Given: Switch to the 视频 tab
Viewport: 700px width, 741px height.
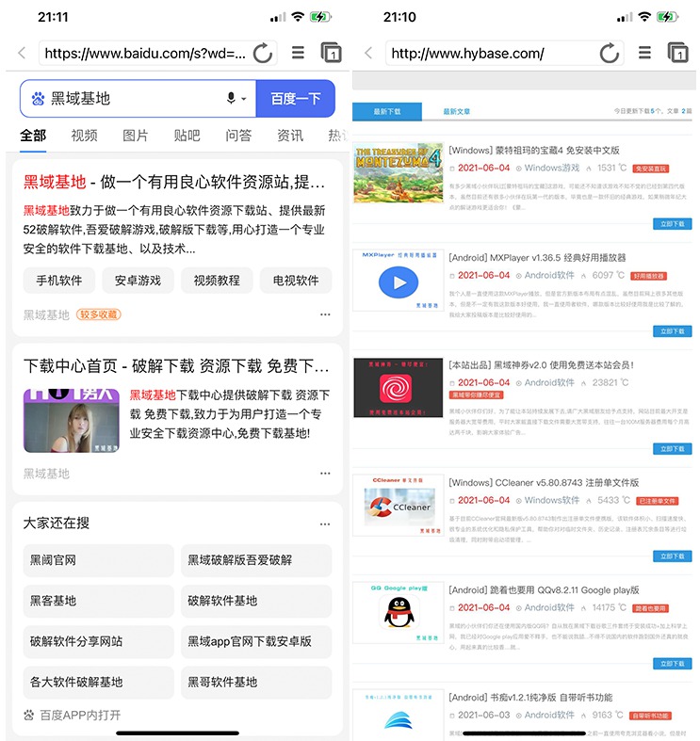Looking at the screenshot, I should (x=84, y=136).
